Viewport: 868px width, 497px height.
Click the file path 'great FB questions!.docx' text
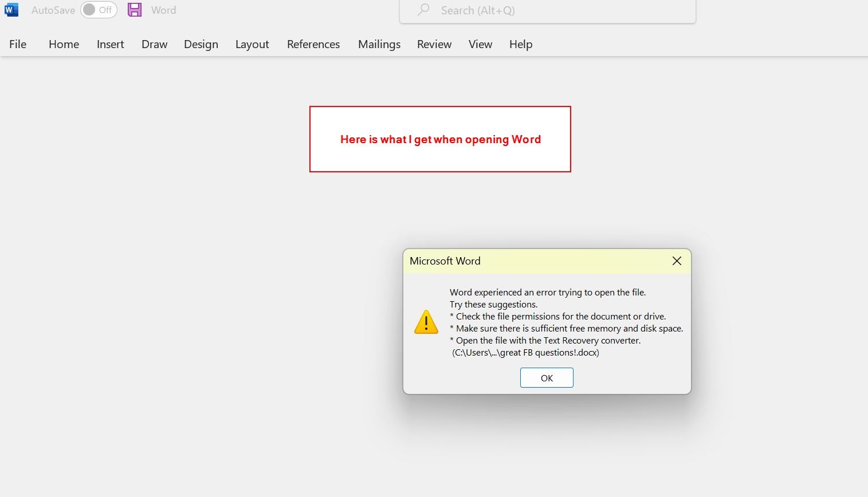[525, 353]
